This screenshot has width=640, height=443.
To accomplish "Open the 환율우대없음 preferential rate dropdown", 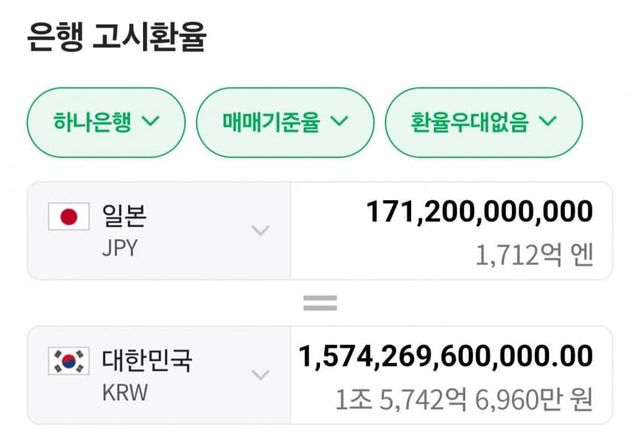I will click(483, 122).
